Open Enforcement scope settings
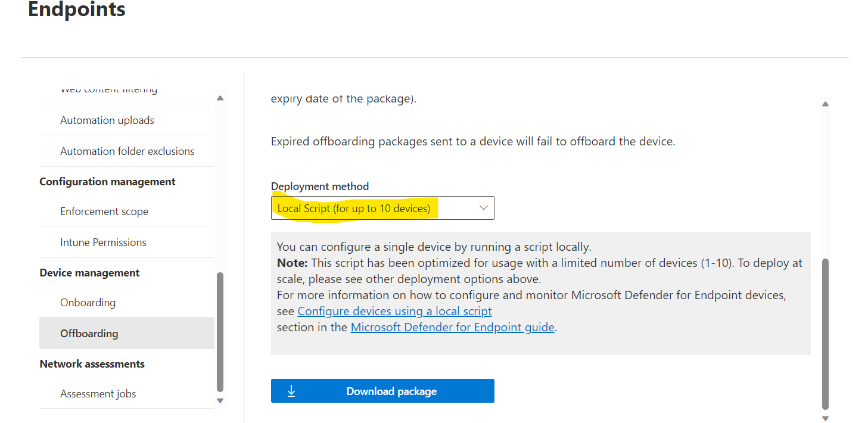The height and width of the screenshot is (423, 868). 104,211
